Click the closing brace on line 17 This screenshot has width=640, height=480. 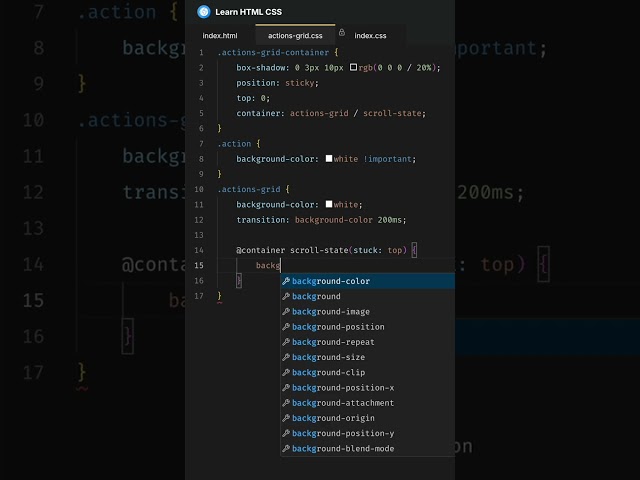click(220, 296)
